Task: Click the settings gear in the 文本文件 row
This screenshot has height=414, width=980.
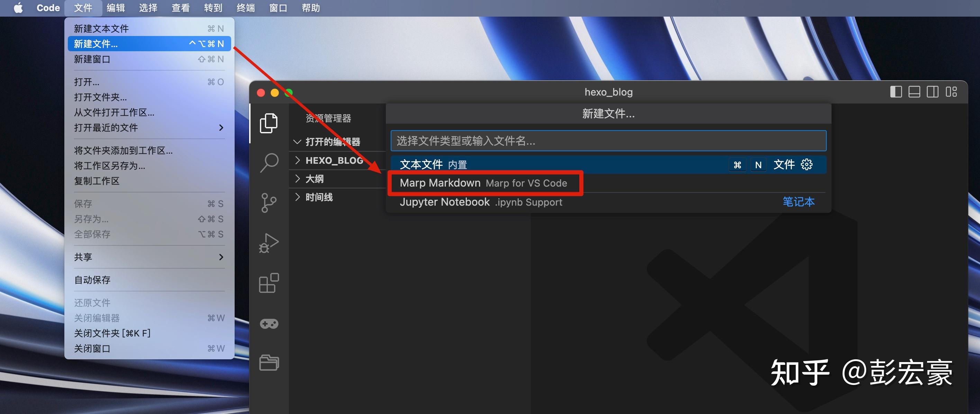Action: (x=807, y=164)
